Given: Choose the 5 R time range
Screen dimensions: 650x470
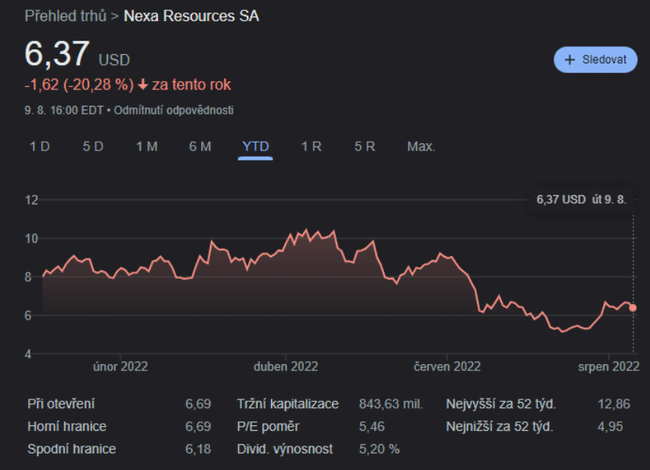Looking at the screenshot, I should (364, 146).
